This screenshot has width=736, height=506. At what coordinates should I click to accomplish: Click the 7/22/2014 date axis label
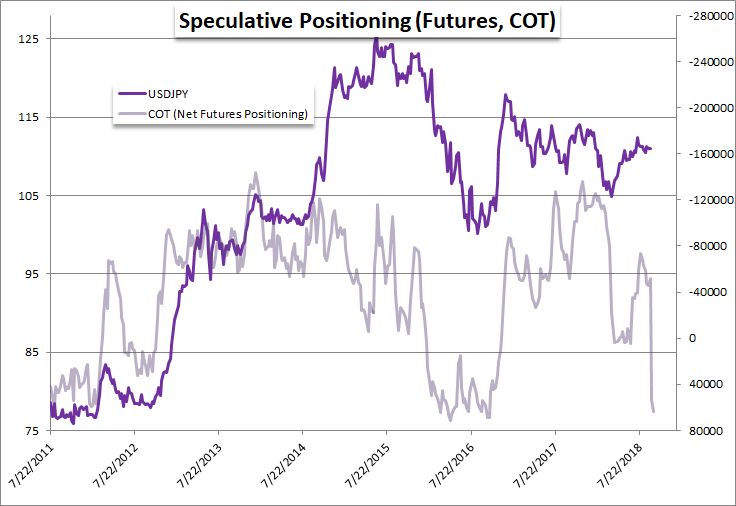284,465
